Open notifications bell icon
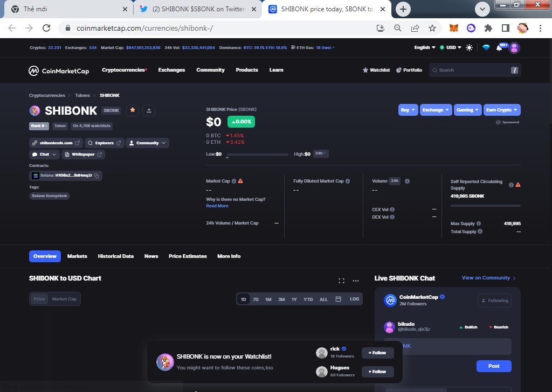 499,48
